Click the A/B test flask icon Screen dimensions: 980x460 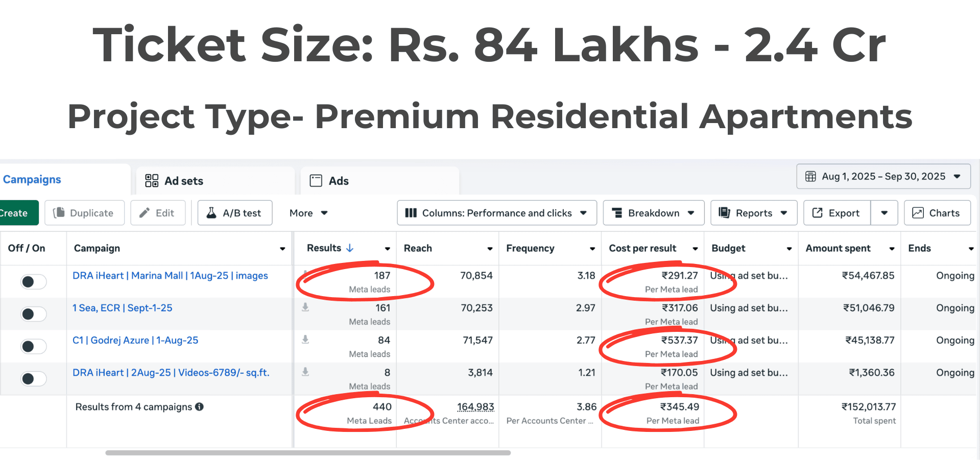[x=211, y=213]
